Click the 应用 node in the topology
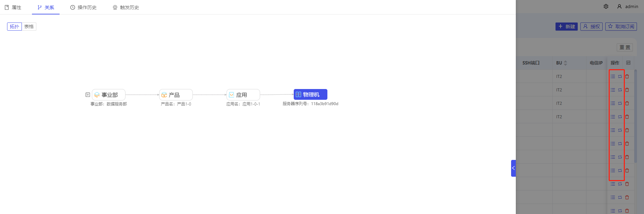 (x=243, y=95)
